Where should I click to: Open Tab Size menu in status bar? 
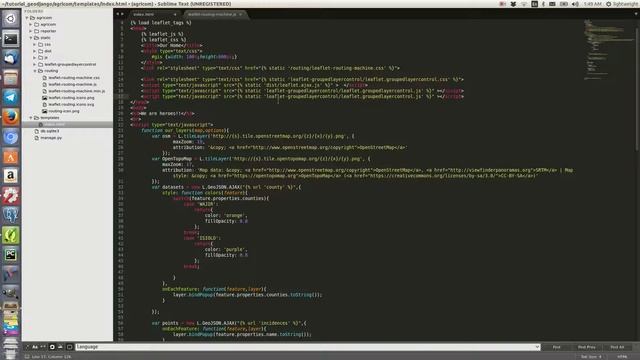pyautogui.click(x=591, y=356)
